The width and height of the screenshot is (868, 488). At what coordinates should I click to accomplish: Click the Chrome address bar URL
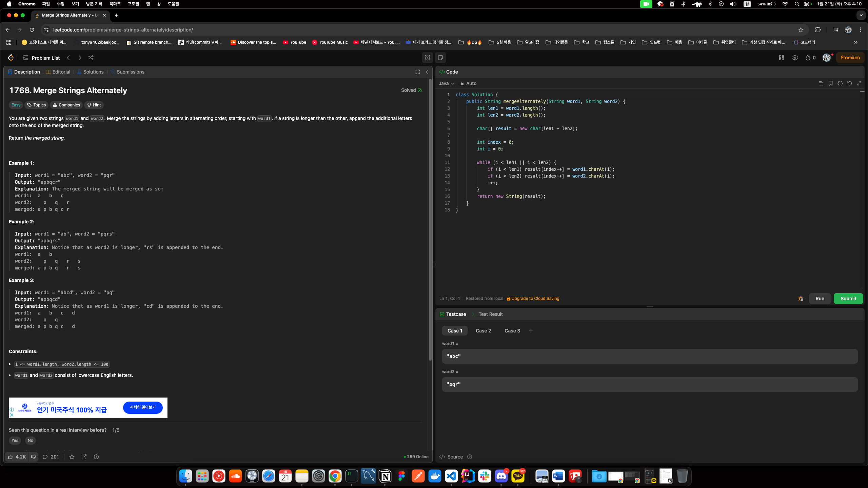click(x=123, y=30)
